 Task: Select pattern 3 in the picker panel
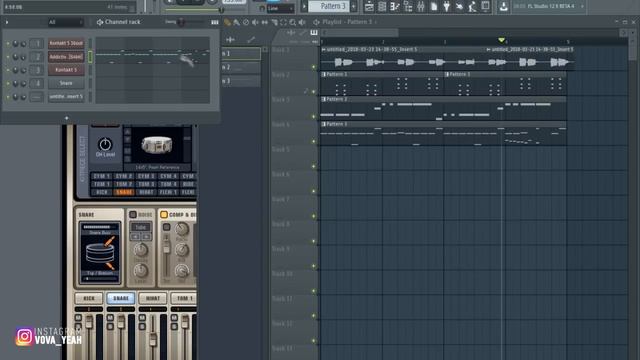click(241, 81)
